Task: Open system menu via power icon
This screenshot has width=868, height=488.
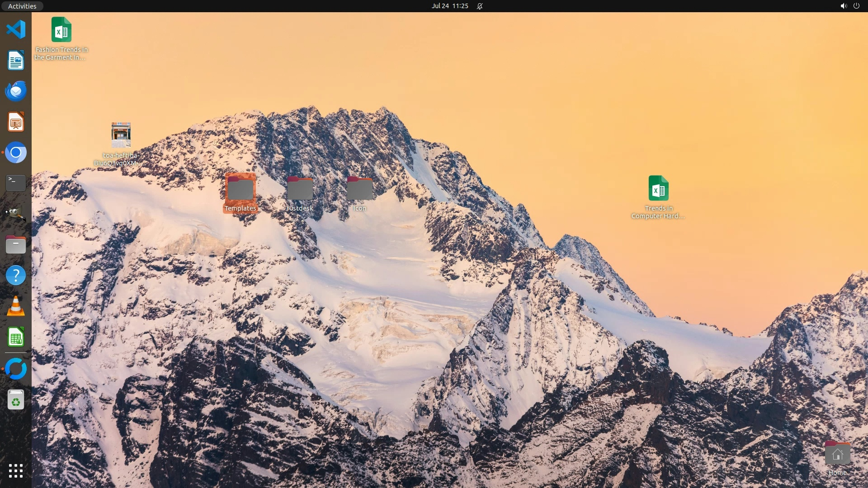Action: click(x=856, y=6)
